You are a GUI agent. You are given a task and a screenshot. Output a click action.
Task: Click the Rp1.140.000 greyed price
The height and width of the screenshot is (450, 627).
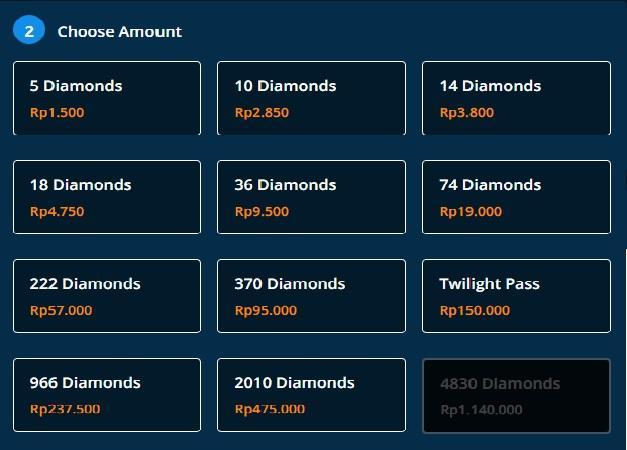(x=481, y=410)
